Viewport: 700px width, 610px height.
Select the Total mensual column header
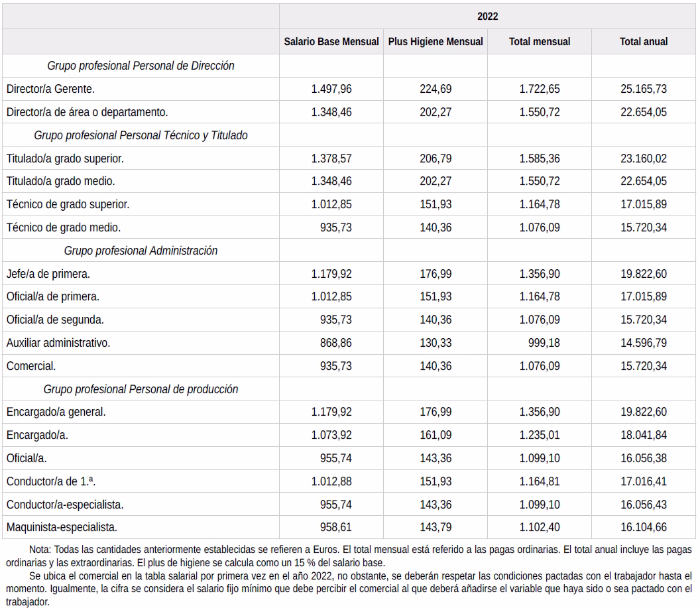(540, 41)
